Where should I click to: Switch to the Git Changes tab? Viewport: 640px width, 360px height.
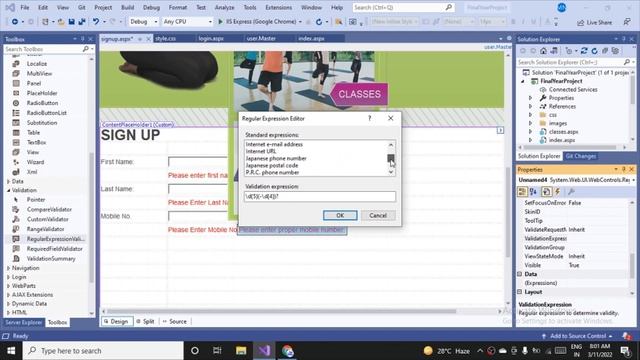click(580, 156)
